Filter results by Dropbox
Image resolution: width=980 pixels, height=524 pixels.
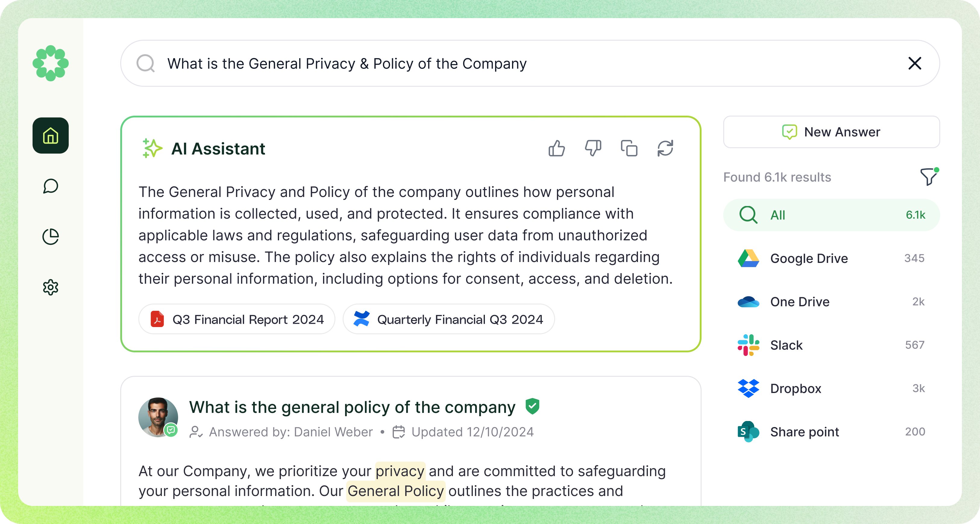pos(831,388)
